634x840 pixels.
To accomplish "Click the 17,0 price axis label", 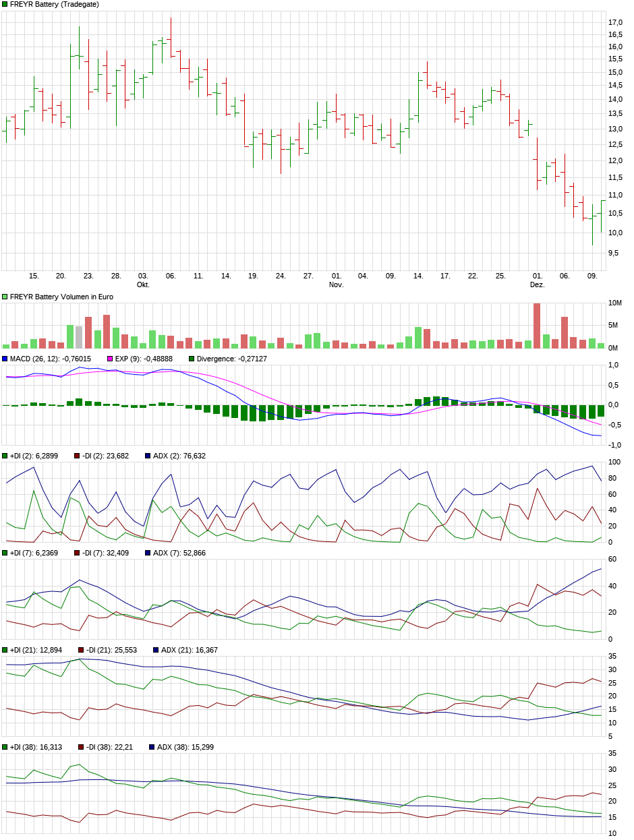I will 615,23.
